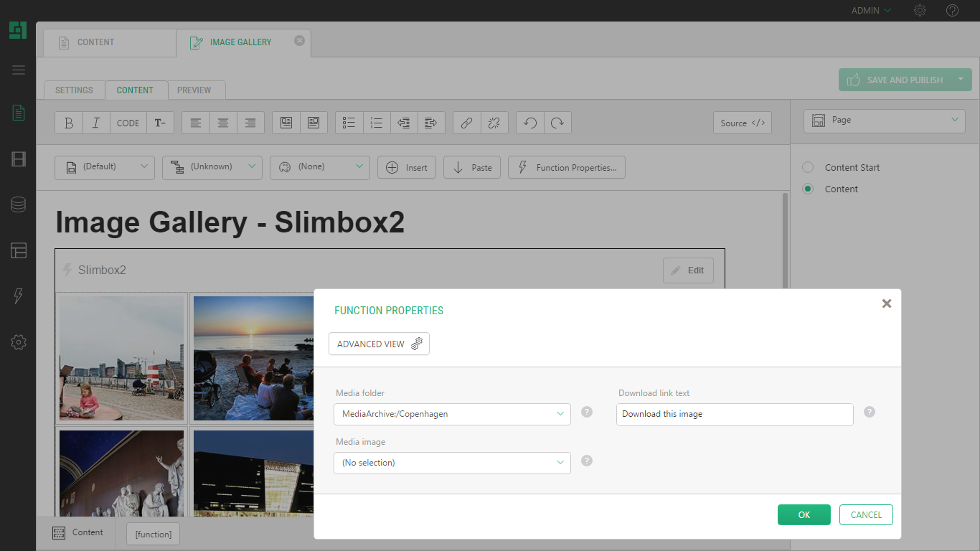Click the bulleted list icon
Image resolution: width=980 pixels, height=551 pixels.
click(349, 123)
